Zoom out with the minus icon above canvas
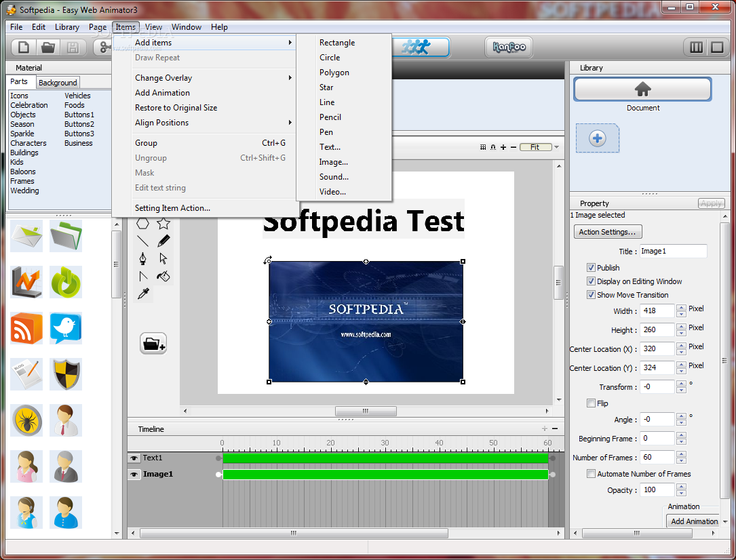The width and height of the screenshot is (736, 560). 514,147
